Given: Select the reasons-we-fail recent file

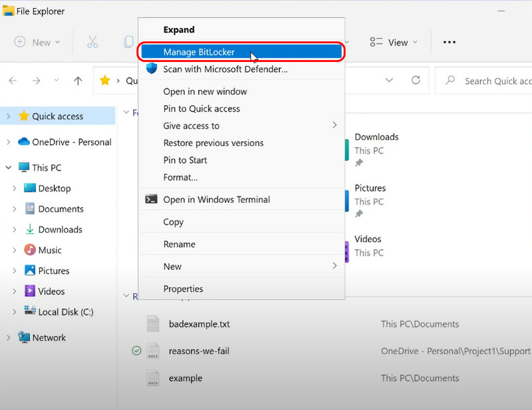Looking at the screenshot, I should point(199,351).
